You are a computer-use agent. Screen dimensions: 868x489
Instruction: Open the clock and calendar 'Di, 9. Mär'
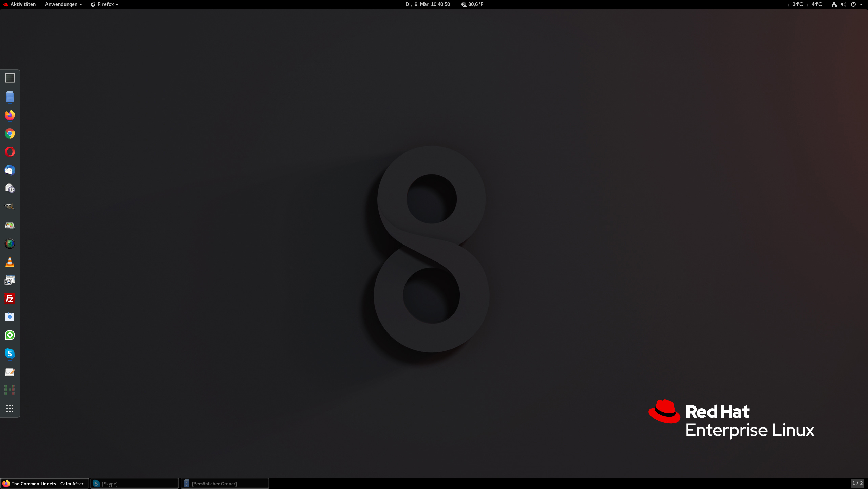pos(428,4)
